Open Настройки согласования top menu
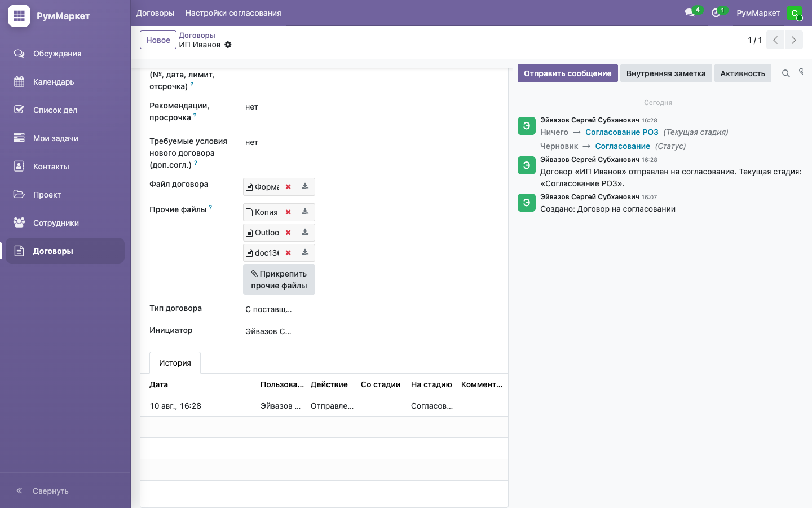 point(233,13)
